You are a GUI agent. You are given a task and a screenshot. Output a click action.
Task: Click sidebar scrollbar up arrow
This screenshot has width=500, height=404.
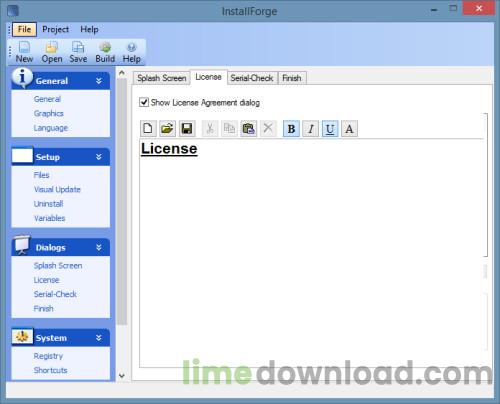tap(122, 73)
